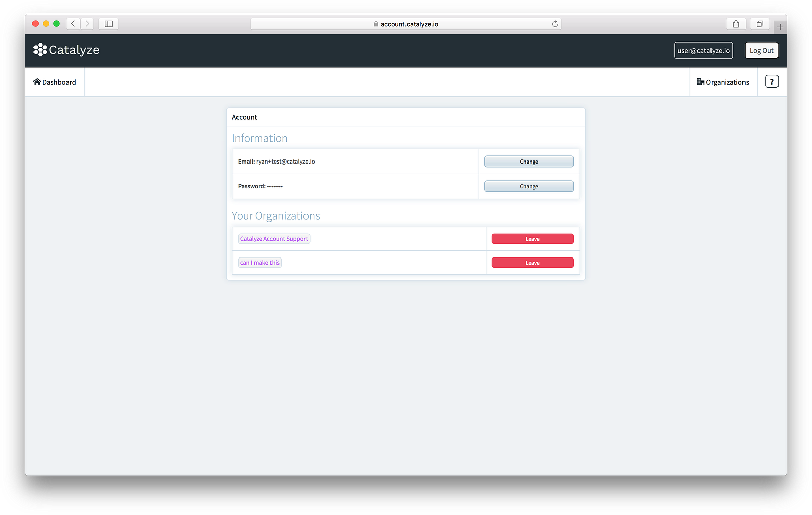The width and height of the screenshot is (812, 515).
Task: Go forward with the Safari forward arrow
Action: (x=87, y=24)
